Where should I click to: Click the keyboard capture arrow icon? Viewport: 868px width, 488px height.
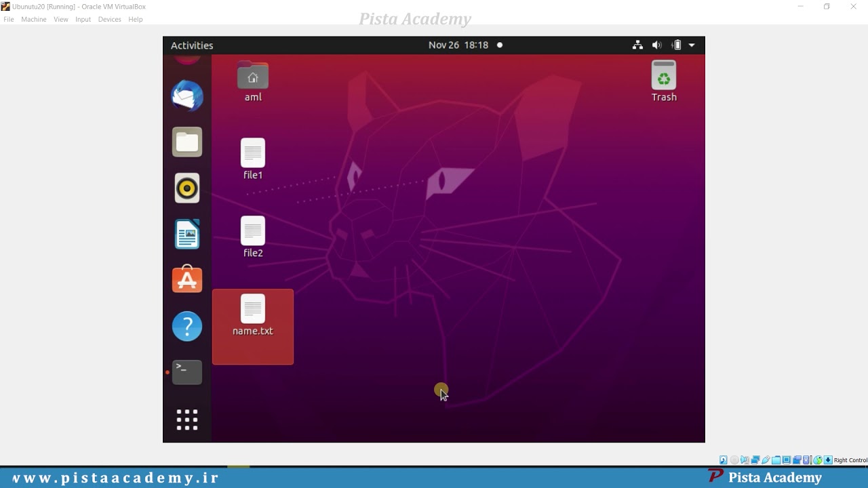828,460
